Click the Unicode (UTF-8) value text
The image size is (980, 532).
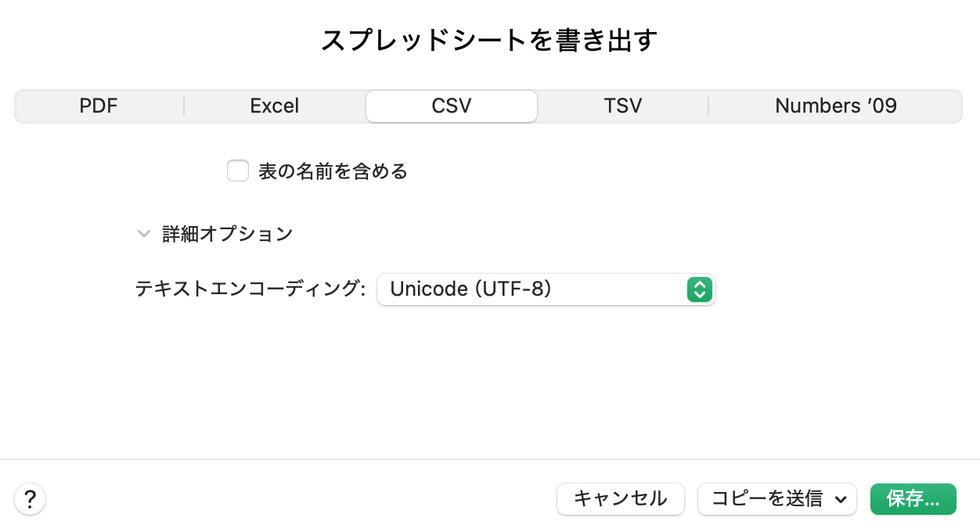471,289
